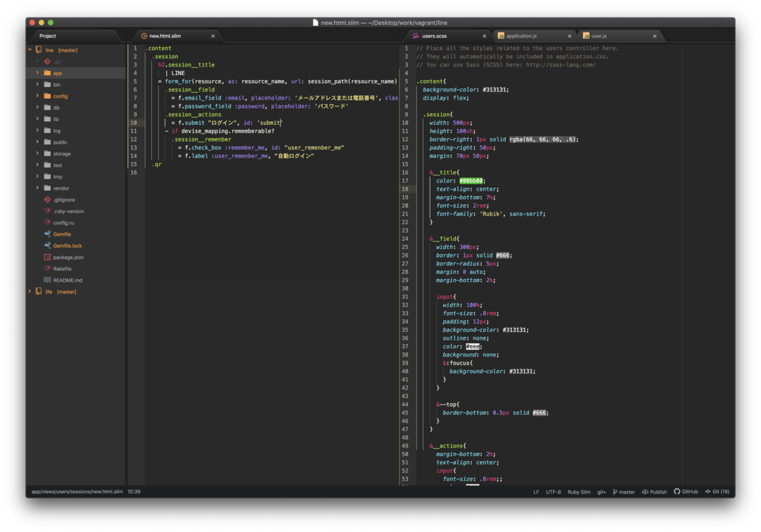This screenshot has width=761, height=532.
Task: Click the .ruby-version ruby gem icon
Action: tap(48, 211)
